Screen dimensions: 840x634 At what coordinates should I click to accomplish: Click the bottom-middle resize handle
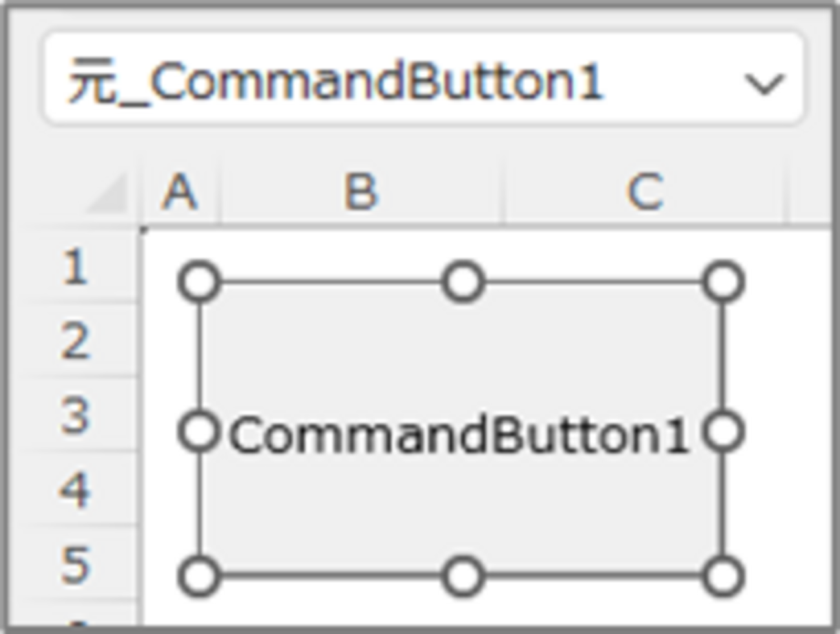(463, 576)
